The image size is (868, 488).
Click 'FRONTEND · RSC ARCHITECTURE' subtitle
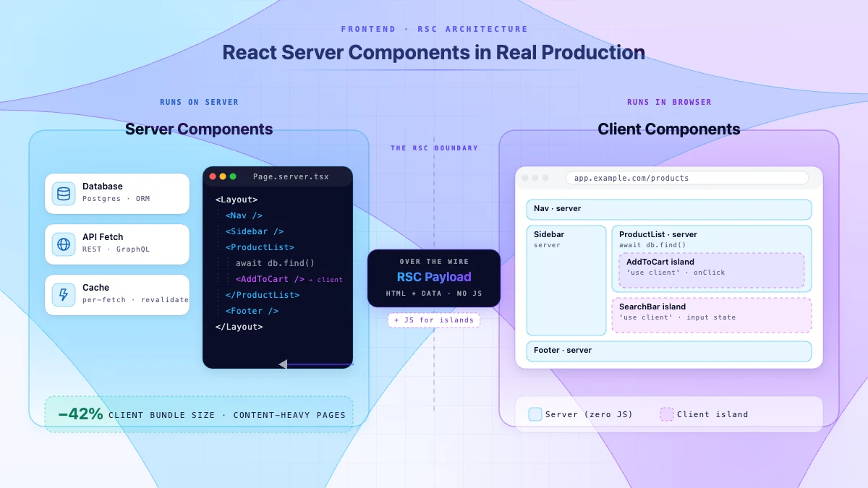(434, 30)
